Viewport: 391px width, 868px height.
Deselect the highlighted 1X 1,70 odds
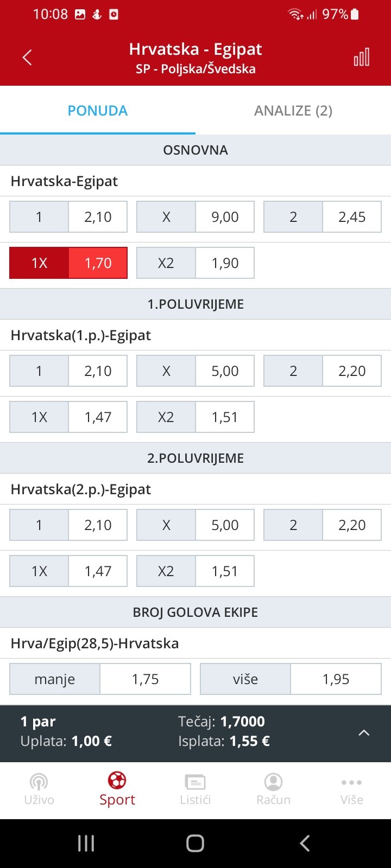pos(68,263)
